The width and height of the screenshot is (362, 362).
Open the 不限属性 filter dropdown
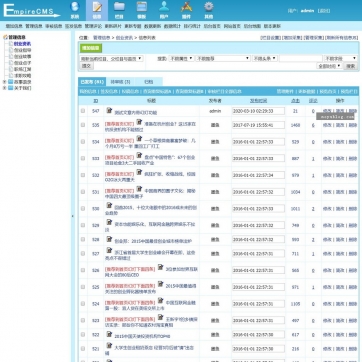181,58
